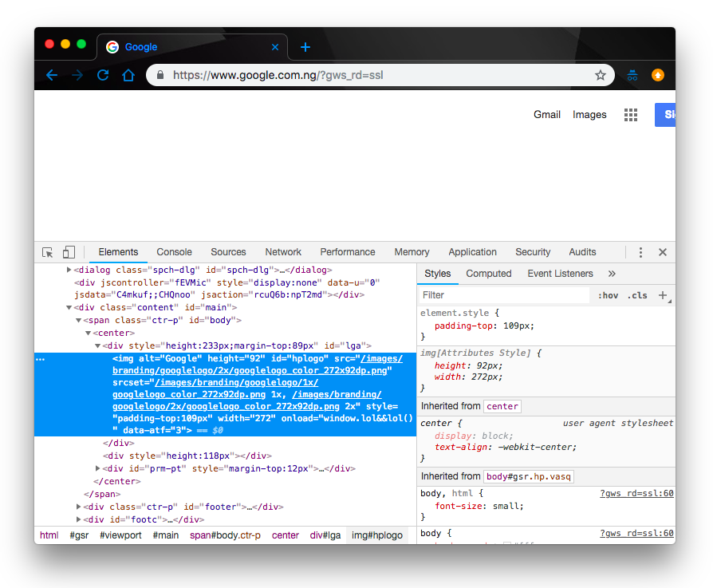
Task: Add new style rule with plus icon
Action: (663, 295)
